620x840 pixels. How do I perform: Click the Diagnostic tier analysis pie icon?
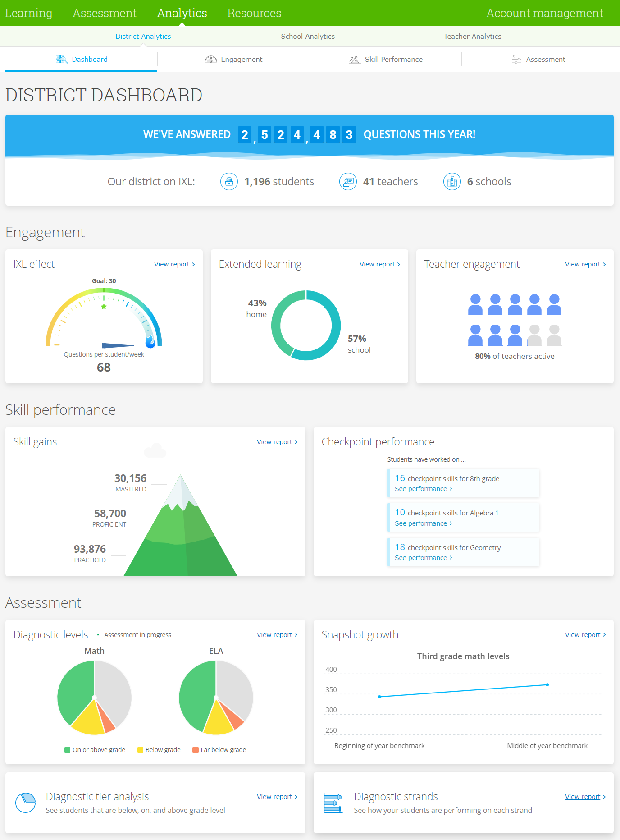point(26,803)
